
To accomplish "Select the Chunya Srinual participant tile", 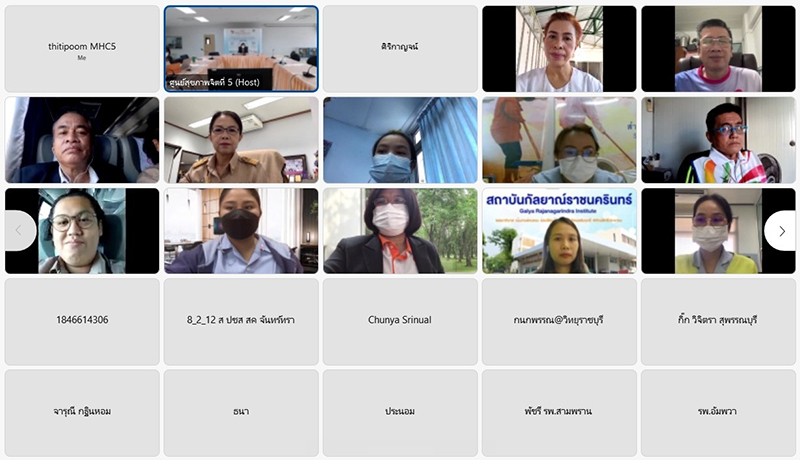I will click(400, 322).
